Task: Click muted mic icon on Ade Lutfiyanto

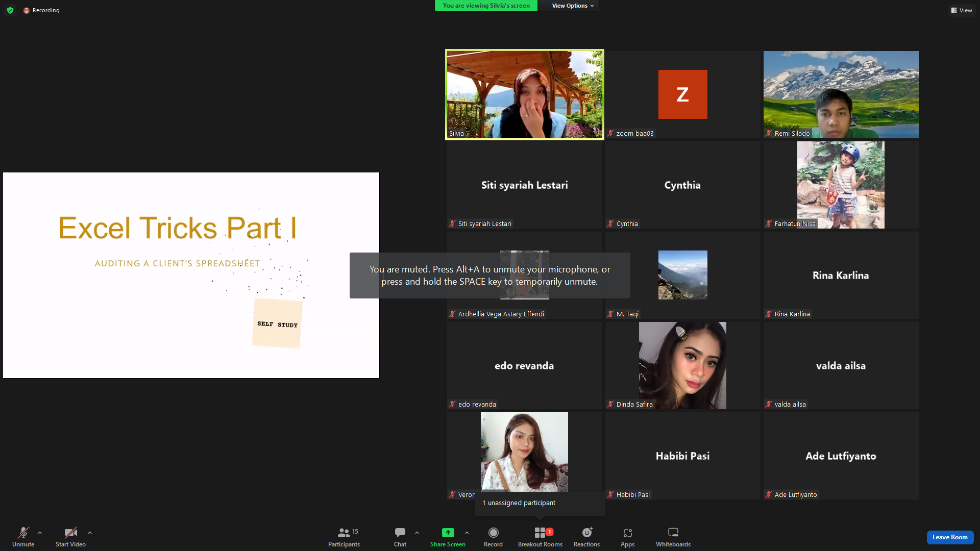Action: pyautogui.click(x=769, y=495)
